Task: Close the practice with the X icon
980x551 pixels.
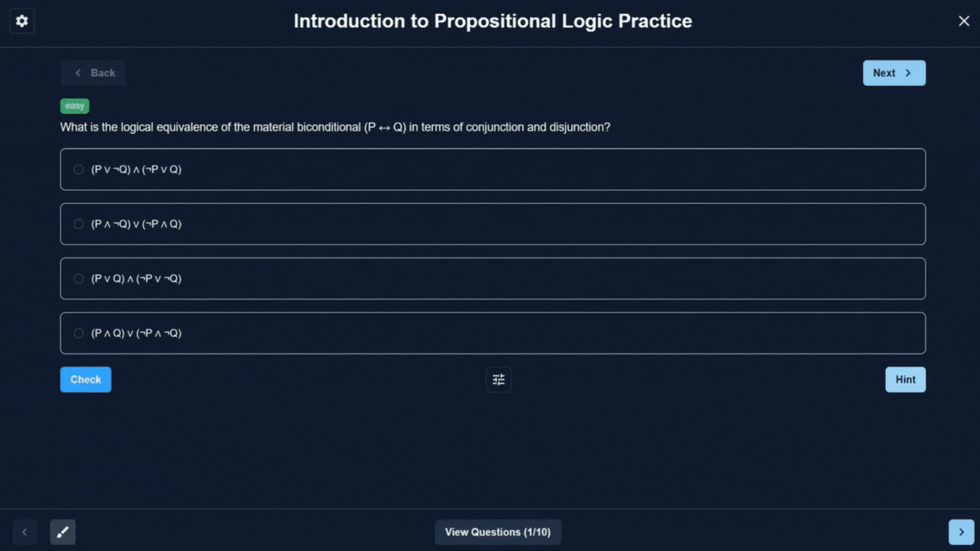Action: (964, 21)
